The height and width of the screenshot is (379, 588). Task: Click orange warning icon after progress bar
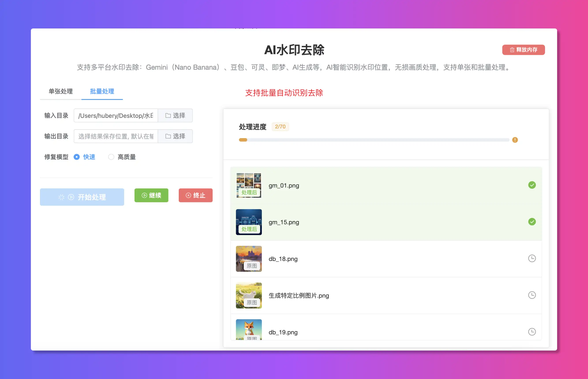click(x=515, y=140)
